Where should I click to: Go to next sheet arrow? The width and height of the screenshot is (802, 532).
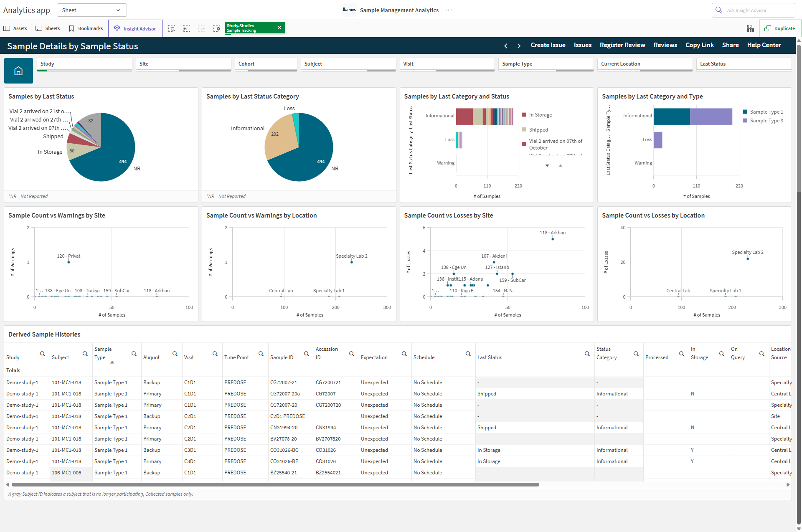click(x=519, y=46)
